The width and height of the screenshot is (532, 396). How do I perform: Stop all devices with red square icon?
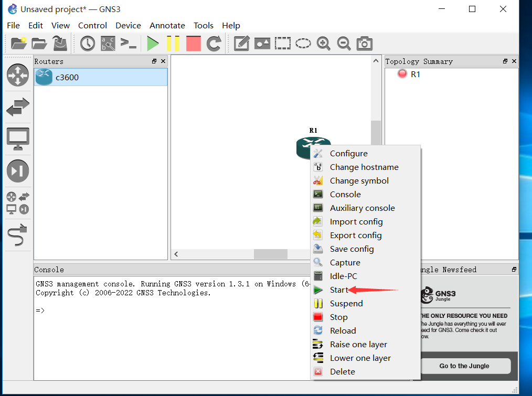coord(194,44)
